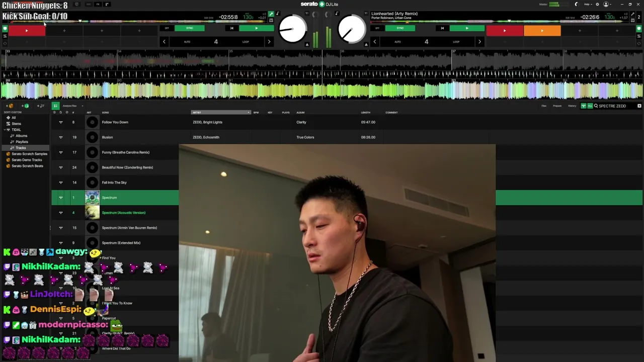Image resolution: width=644 pixels, height=362 pixels.
Task: Collapse the TIDAL tree node
Action: pyautogui.click(x=4, y=130)
